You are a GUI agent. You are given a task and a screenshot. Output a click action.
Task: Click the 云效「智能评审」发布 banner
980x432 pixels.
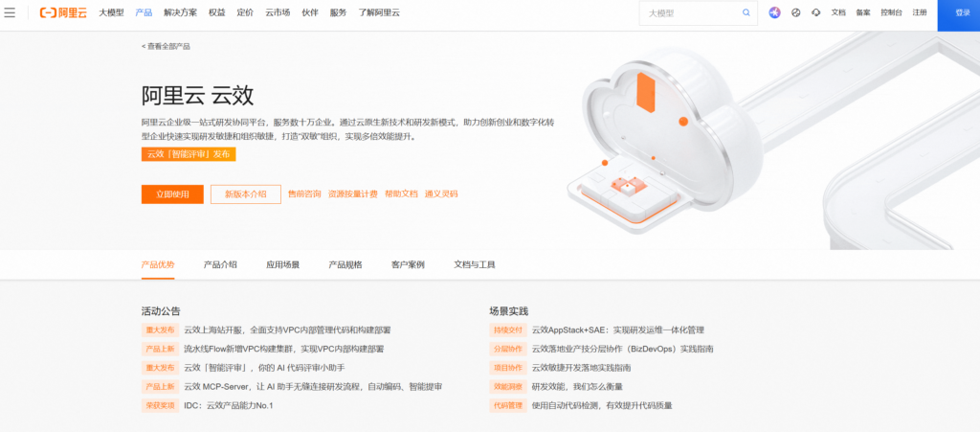click(x=189, y=154)
